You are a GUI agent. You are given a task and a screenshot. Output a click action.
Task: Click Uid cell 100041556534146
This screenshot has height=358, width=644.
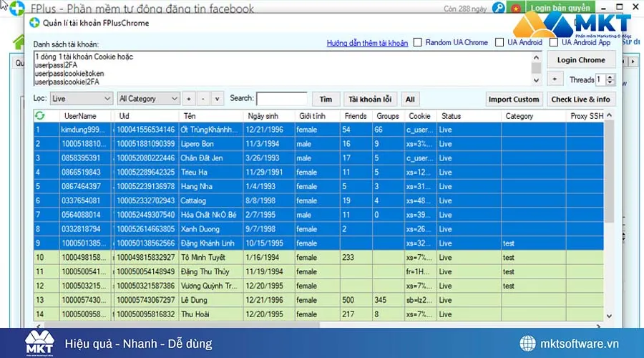pos(146,130)
